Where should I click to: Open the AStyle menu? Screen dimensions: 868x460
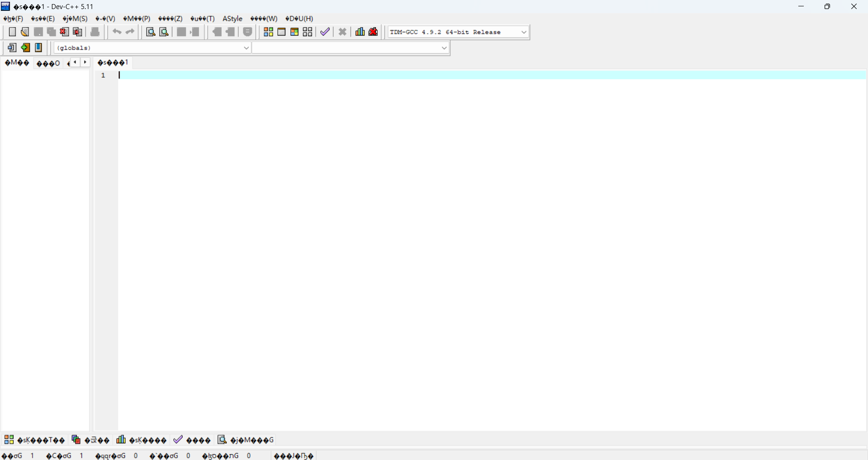pyautogui.click(x=232, y=19)
